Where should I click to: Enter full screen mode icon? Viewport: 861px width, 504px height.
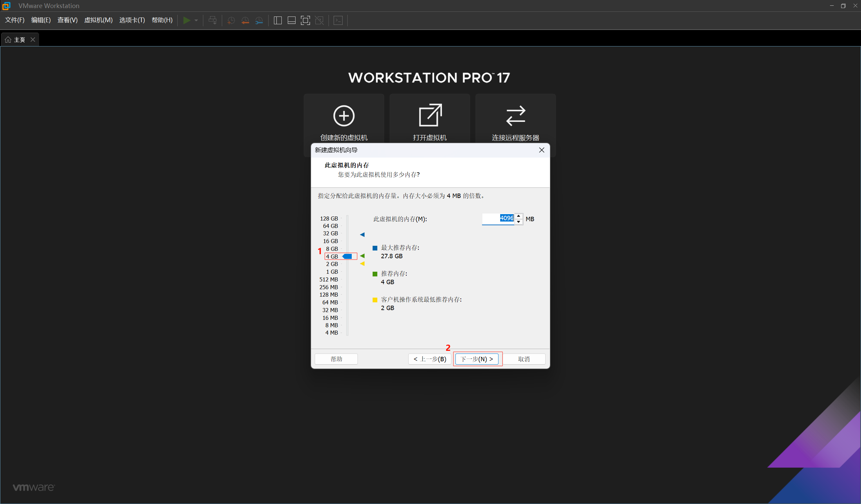tap(305, 21)
